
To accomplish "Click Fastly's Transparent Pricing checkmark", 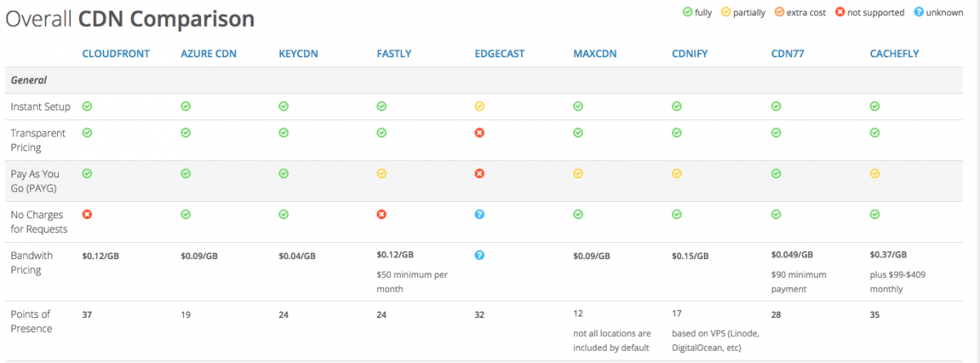I will (x=381, y=132).
